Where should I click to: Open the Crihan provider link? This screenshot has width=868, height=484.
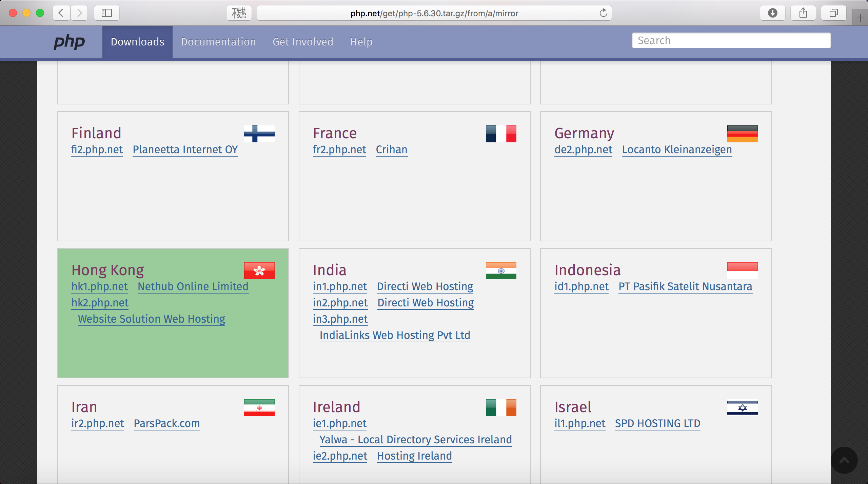click(392, 149)
